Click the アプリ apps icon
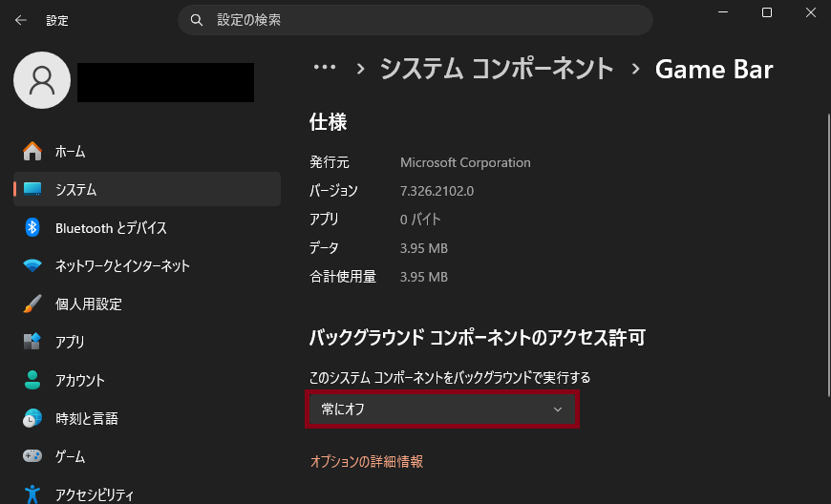 (32, 342)
